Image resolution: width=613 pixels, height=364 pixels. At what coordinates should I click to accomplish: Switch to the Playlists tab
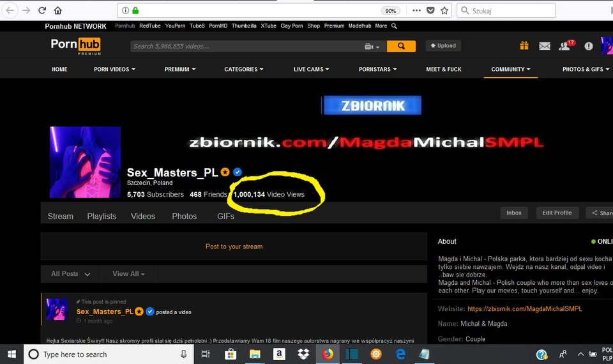click(102, 216)
